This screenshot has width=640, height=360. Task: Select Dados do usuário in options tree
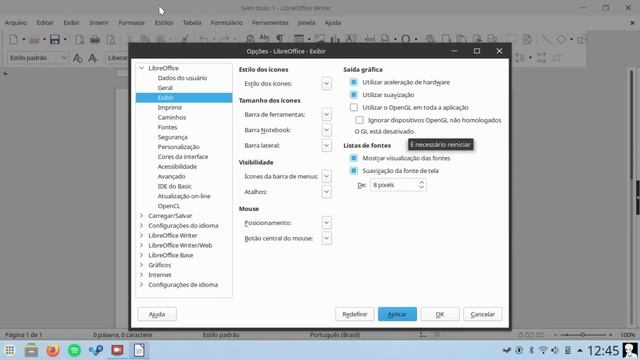pos(182,78)
